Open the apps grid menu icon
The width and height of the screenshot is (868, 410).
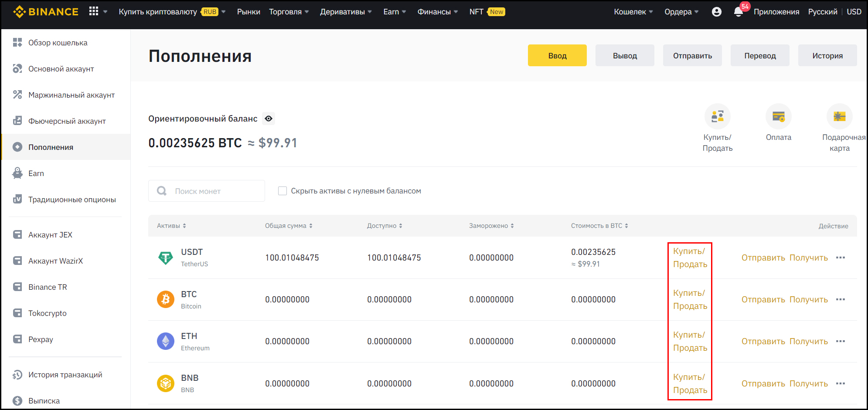[x=93, y=11]
